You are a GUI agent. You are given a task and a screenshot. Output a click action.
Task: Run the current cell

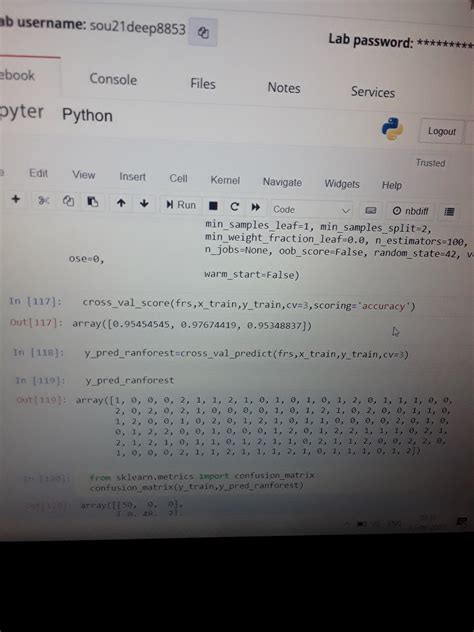[x=181, y=205]
